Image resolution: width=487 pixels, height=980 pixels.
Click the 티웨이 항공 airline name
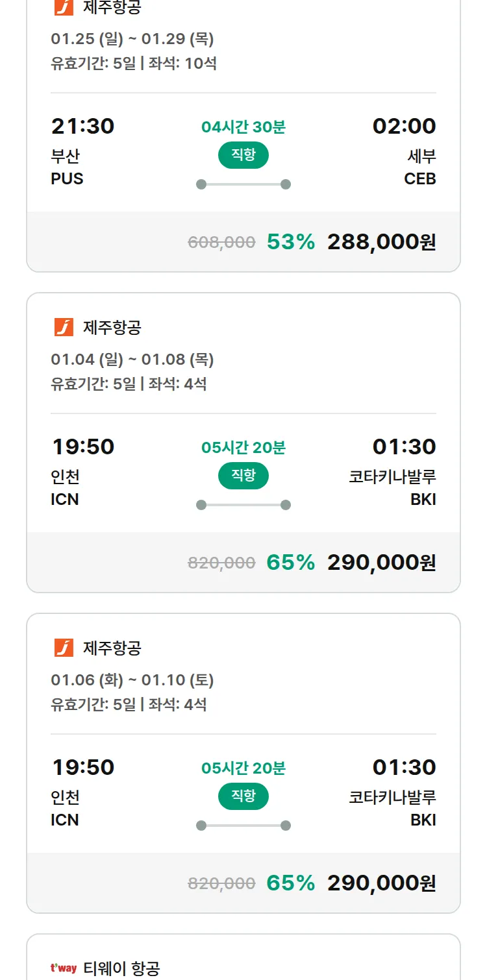tap(121, 968)
